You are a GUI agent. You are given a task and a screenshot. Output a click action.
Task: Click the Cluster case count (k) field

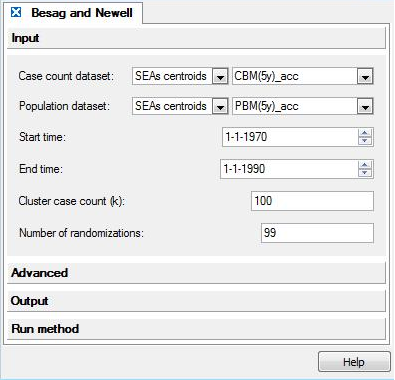click(312, 201)
